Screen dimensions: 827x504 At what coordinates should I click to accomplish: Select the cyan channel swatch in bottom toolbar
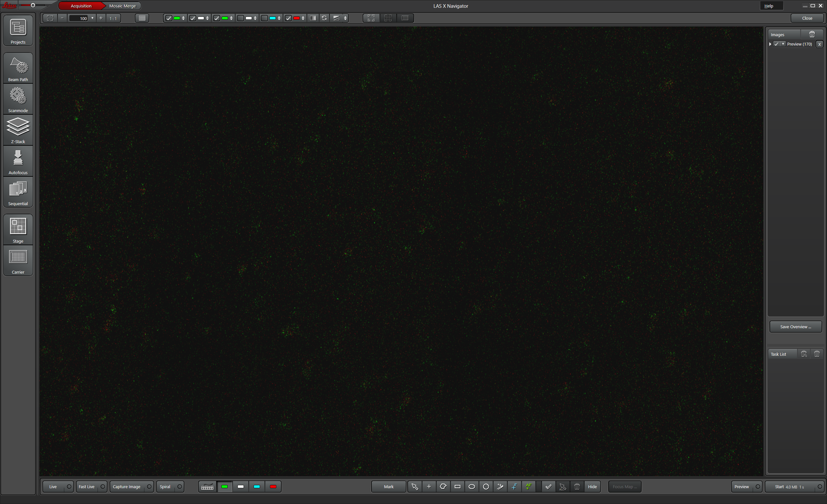pos(257,487)
